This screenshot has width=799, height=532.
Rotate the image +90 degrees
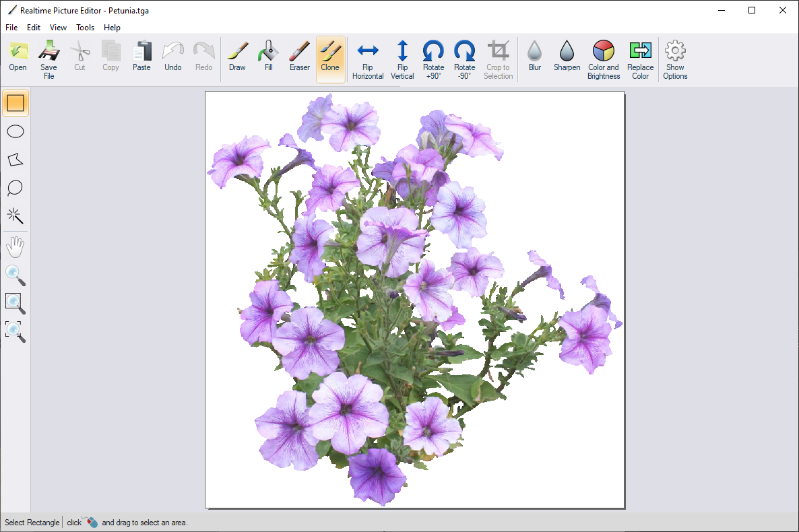(433, 57)
